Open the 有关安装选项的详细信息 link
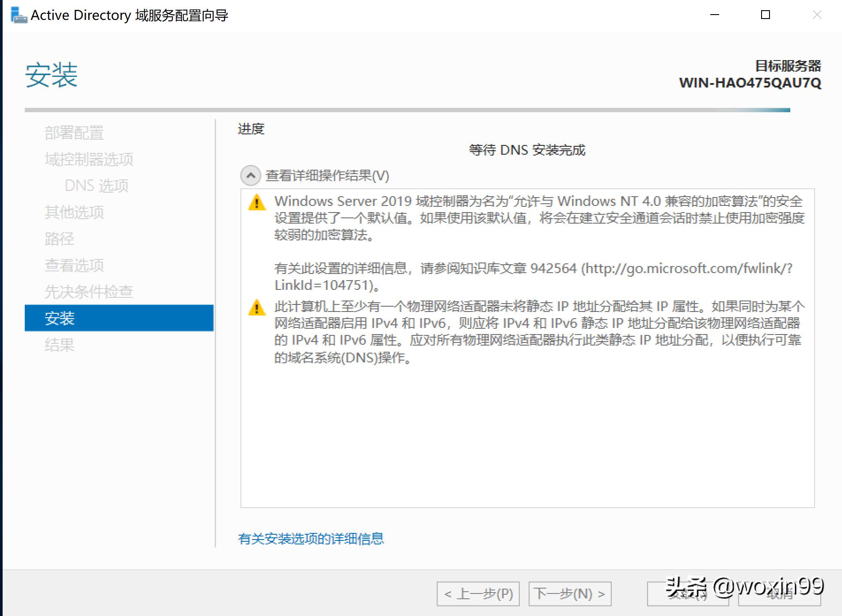842x616 pixels. pos(311,539)
